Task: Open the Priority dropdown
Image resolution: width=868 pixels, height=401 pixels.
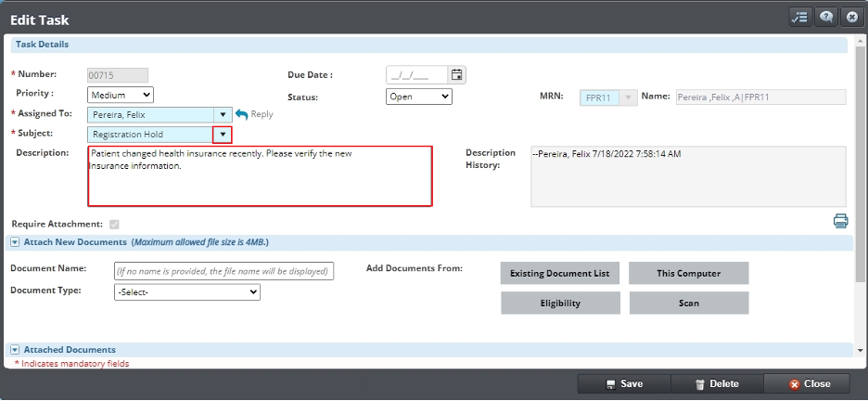Action: [121, 95]
